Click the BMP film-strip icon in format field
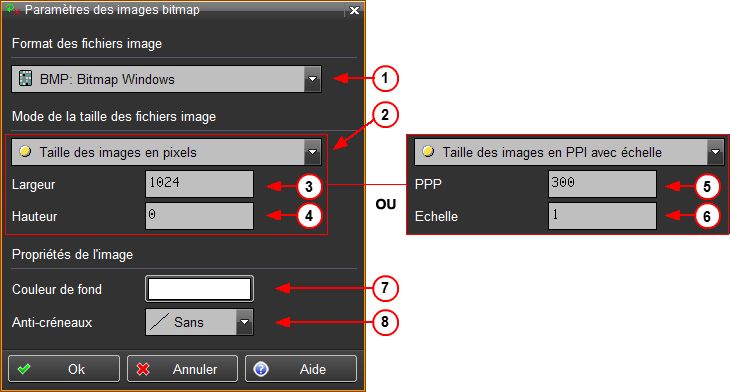 click(x=26, y=78)
